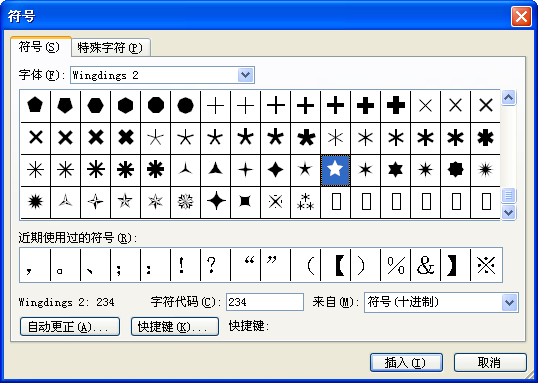Click the symbol grid scrollbar thumb
This screenshot has height=383, width=538.
(508, 196)
